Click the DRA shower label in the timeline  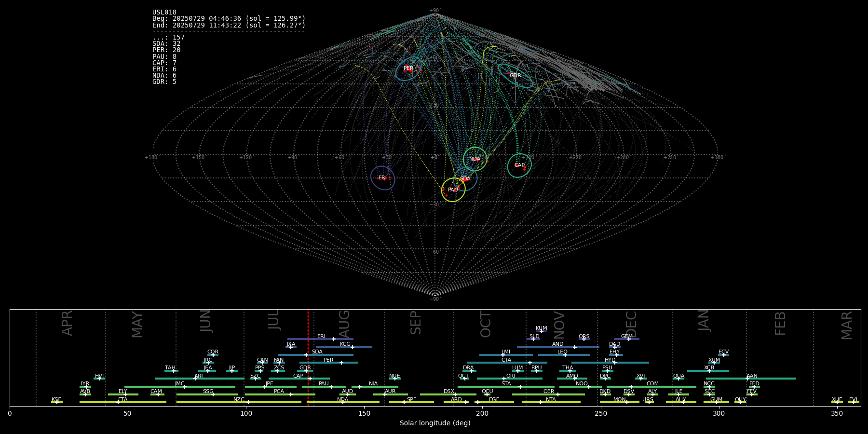point(469,368)
